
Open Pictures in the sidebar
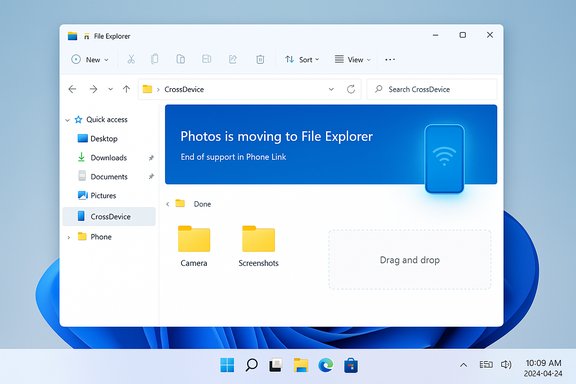point(97,195)
